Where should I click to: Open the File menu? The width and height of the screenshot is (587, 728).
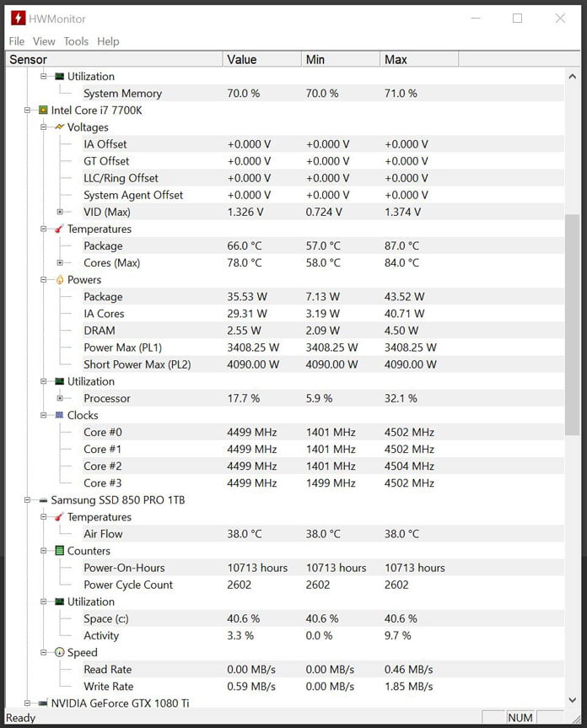click(17, 41)
